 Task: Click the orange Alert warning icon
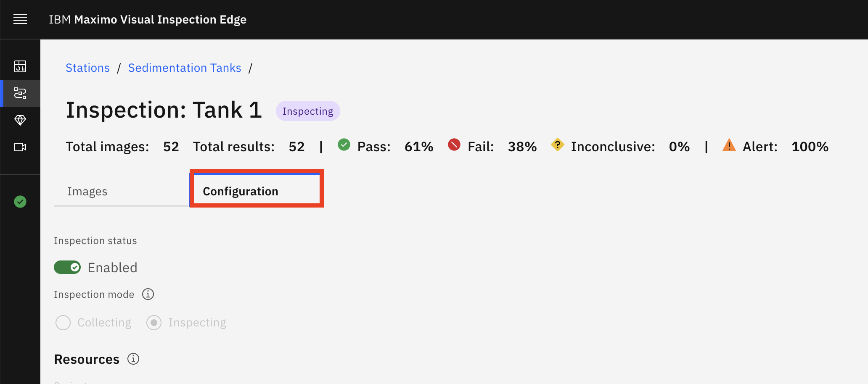tap(729, 145)
